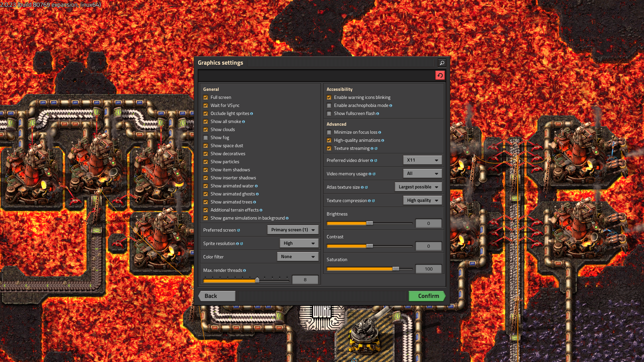Click info icon beside Show animated ghosts
Viewport: 644px width, 362px height.
[257, 194]
